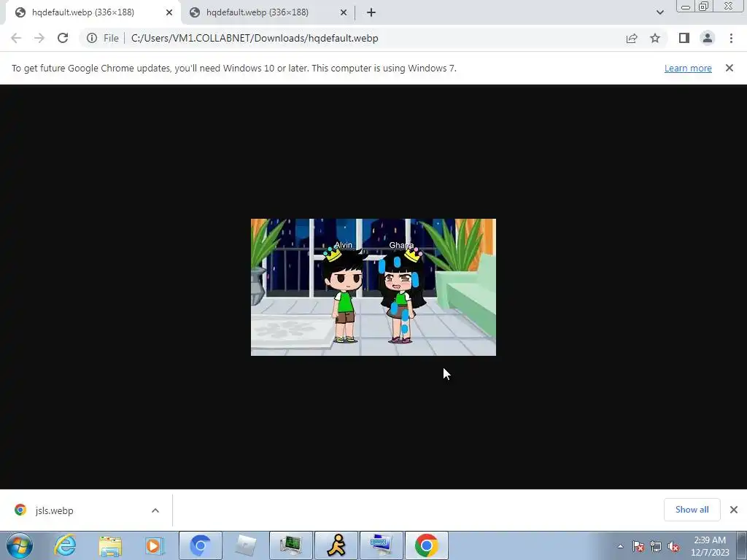Open the blue Chromium taskbar icon
This screenshot has width=747, height=560.
pyautogui.click(x=201, y=545)
